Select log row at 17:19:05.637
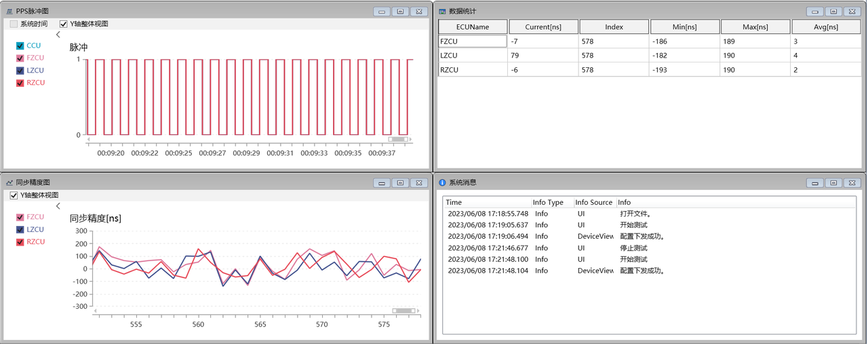This screenshot has height=344, width=868. (650, 225)
